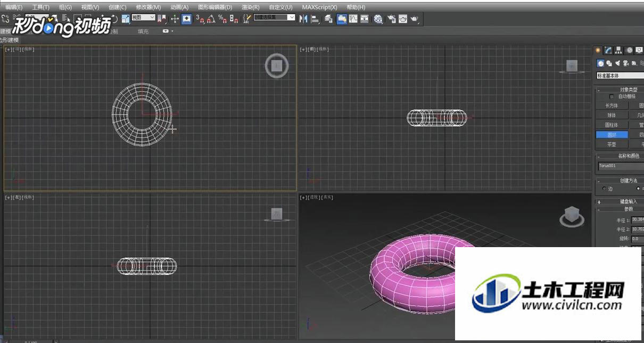The height and width of the screenshot is (343, 644).
Task: Select the Lights category icon
Action: pos(617,63)
